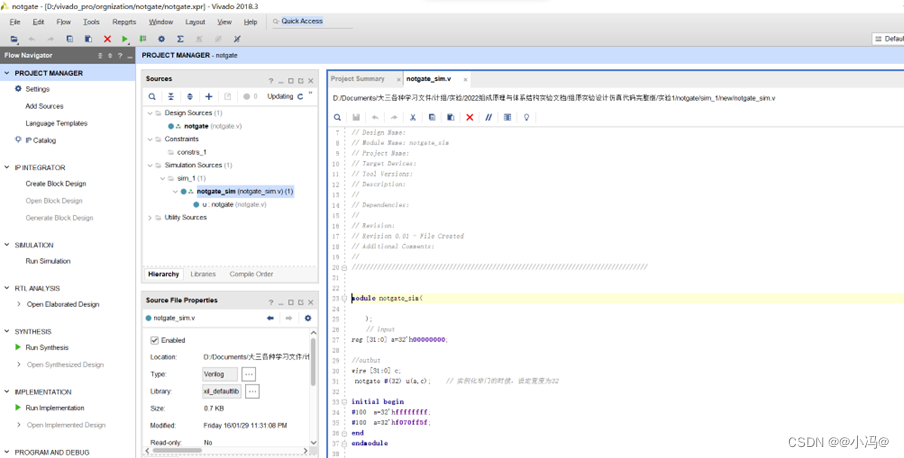The height and width of the screenshot is (458, 904).
Task: Open the File menu
Action: click(x=15, y=22)
